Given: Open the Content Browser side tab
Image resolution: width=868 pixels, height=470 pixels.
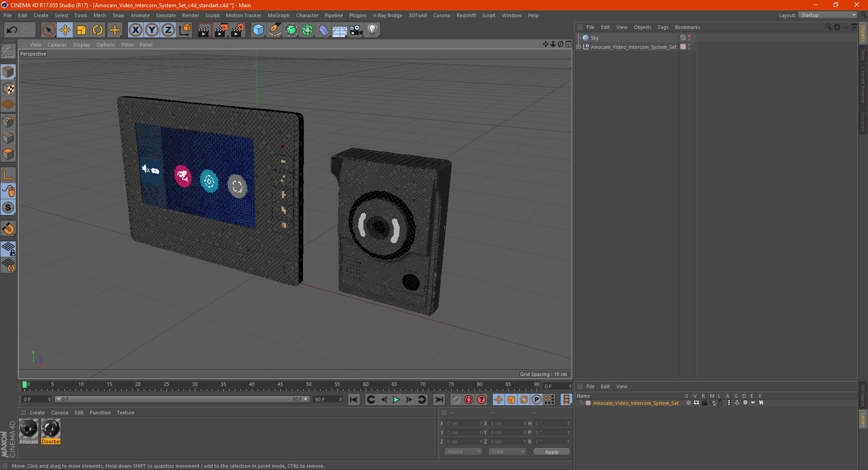Looking at the screenshot, I should [x=863, y=85].
